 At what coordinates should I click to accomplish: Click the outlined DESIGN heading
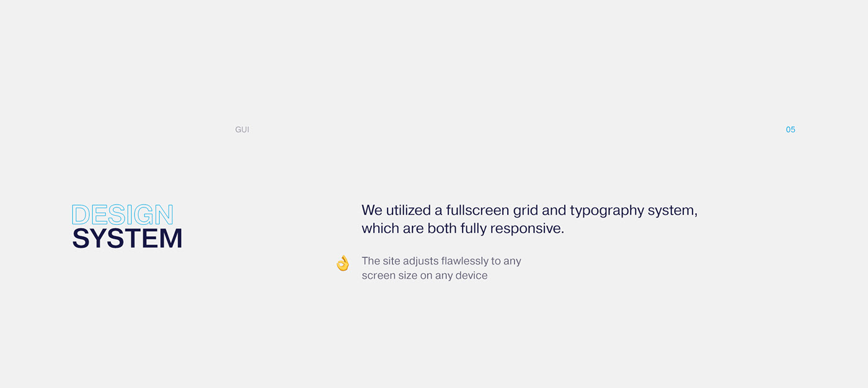pos(123,215)
